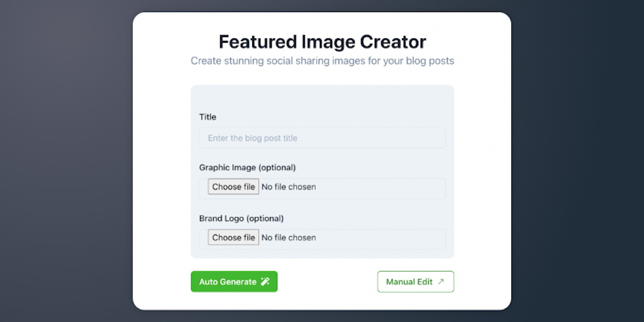
Task: Click the Graphic Image (optional) label
Action: click(247, 167)
